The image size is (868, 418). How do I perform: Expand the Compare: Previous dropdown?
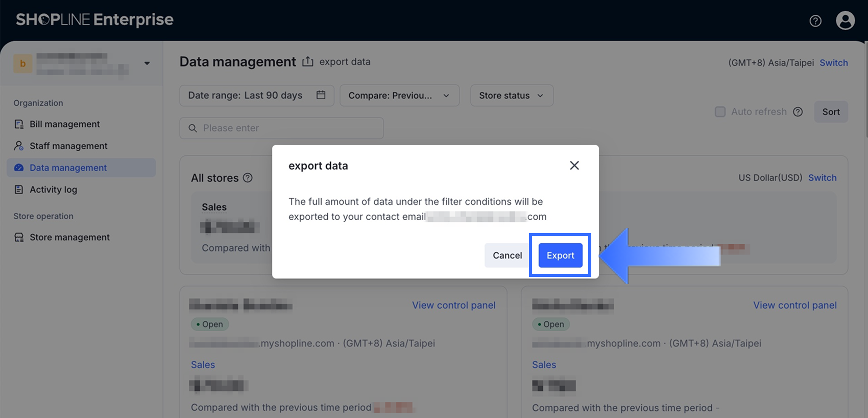pos(399,96)
